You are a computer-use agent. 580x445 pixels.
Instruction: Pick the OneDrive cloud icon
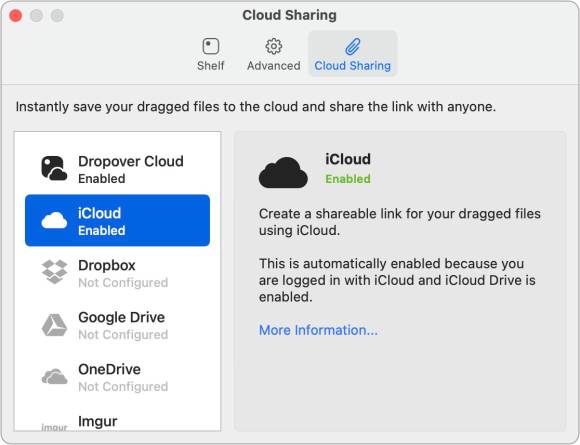54,377
